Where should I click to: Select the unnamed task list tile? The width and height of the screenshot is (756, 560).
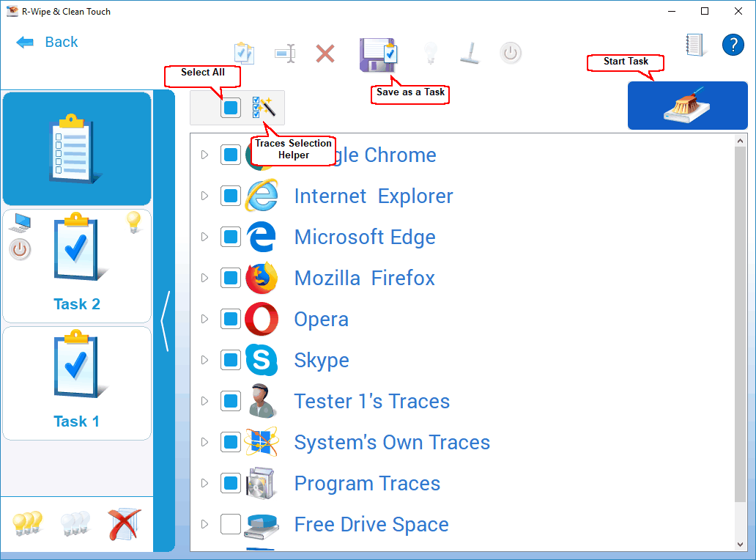click(77, 149)
